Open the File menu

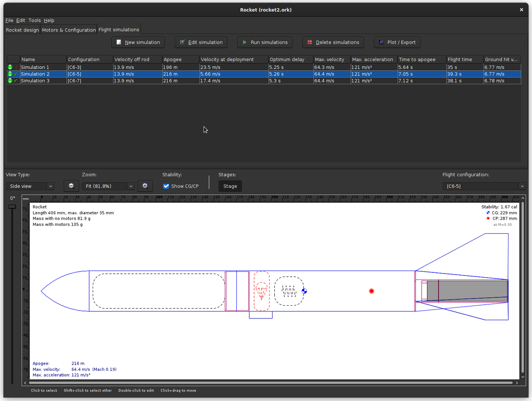(9, 20)
